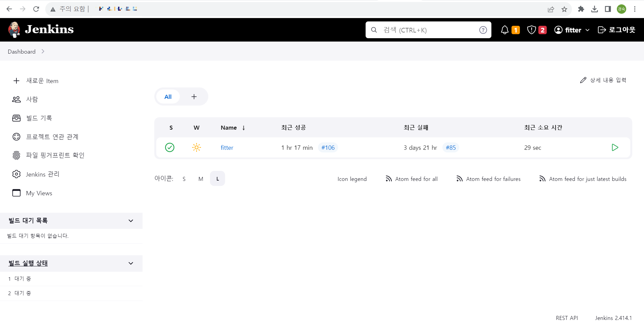
Task: Go to Dashboard breadcrumb
Action: 21,52
